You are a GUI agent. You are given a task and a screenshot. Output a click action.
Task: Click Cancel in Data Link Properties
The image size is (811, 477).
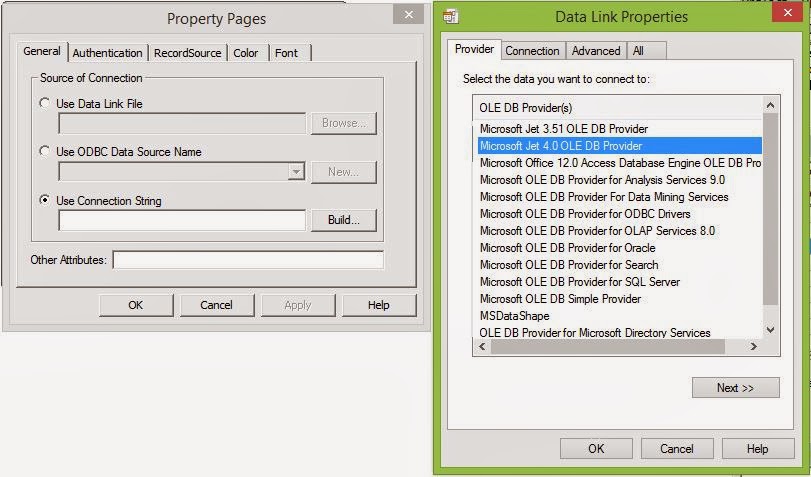(x=677, y=449)
